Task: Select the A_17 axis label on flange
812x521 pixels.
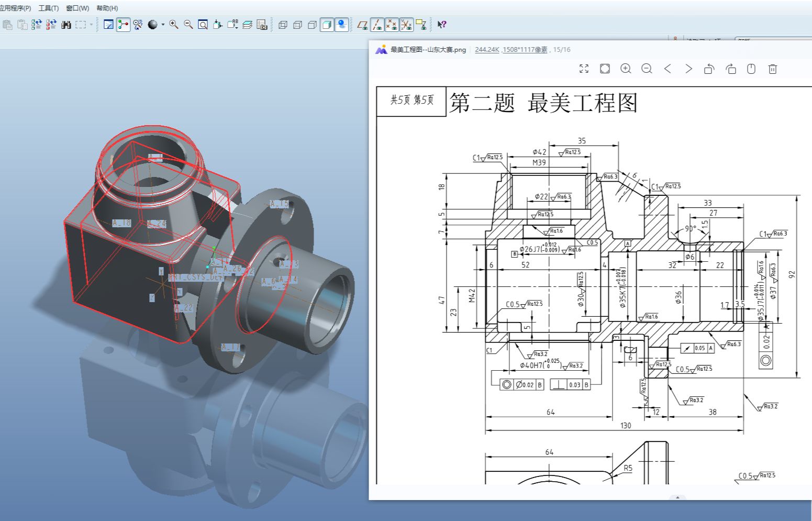Action: click(x=230, y=347)
